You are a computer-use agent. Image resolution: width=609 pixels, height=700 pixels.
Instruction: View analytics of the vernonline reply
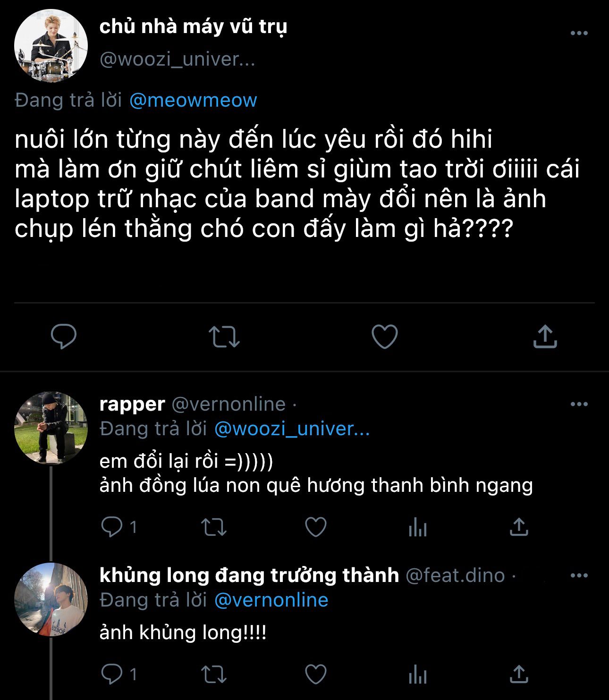pos(418,527)
